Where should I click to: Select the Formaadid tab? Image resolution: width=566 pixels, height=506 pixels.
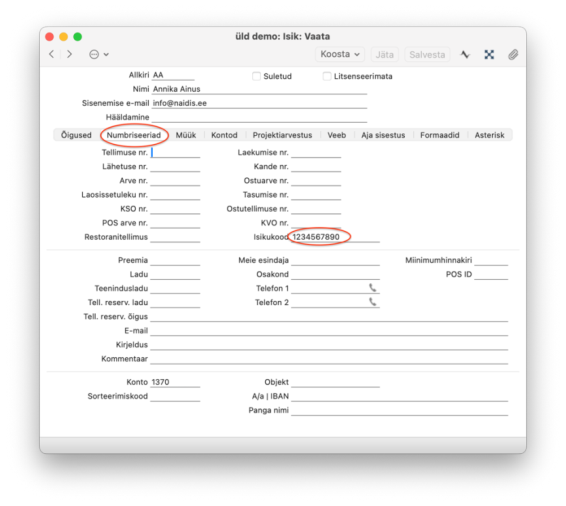click(440, 135)
